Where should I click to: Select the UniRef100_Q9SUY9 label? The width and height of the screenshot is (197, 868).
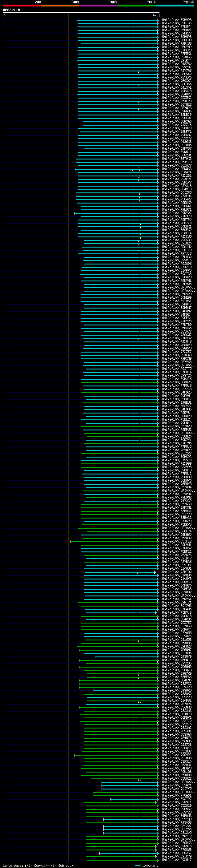tap(177, 657)
